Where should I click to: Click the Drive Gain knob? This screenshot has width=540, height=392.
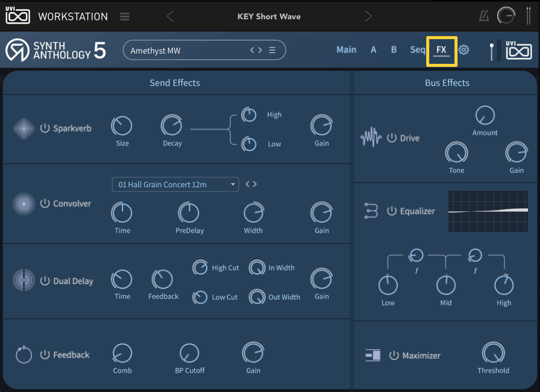[x=517, y=152]
